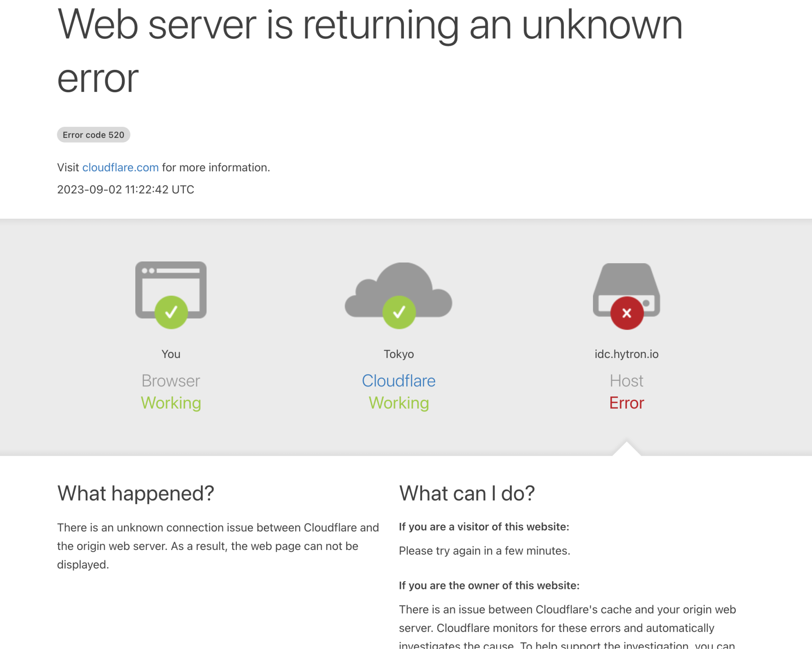812x649 pixels.
Task: Click the What happened? heading
Action: pyautogui.click(x=136, y=493)
